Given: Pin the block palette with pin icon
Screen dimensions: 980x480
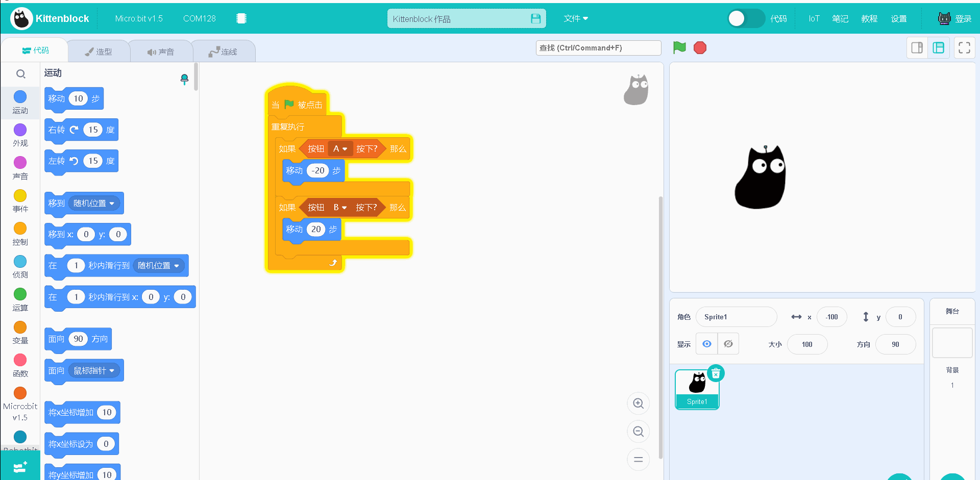Looking at the screenshot, I should coord(184,80).
